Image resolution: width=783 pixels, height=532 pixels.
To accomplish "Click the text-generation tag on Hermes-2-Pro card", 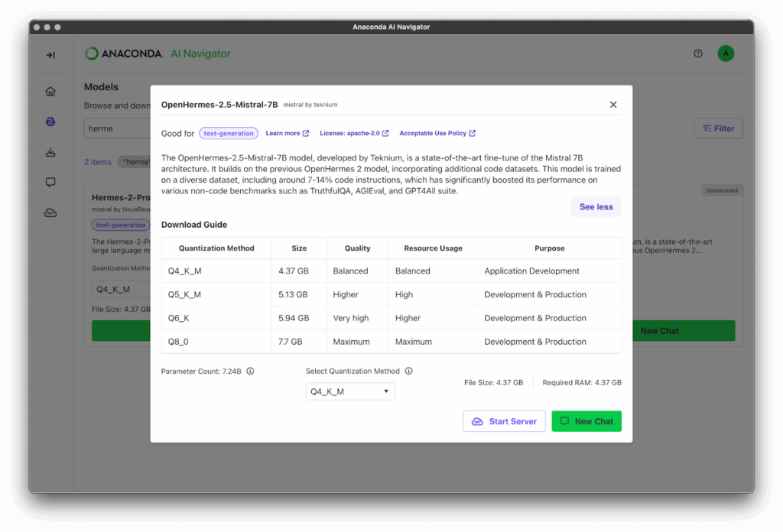I will 120,225.
